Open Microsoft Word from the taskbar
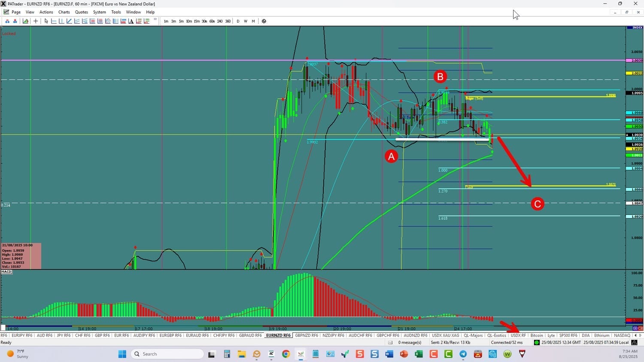Screen dimensions: 644x362 click(x=389, y=354)
